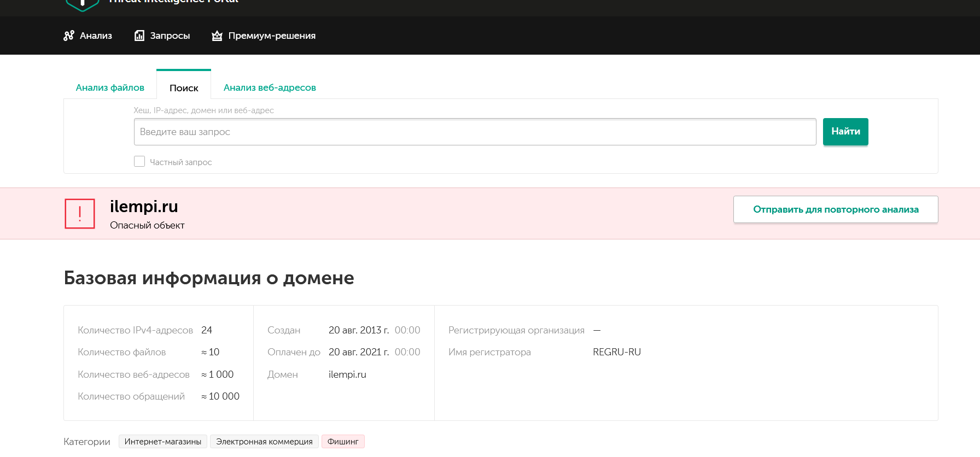Screen dimensions: 980x457
Task: Click the Опасный объект status text
Action: click(x=147, y=225)
